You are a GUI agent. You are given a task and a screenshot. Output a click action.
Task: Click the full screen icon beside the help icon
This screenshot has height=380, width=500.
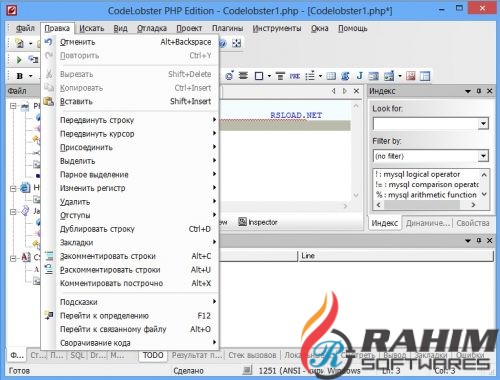click(x=236, y=43)
